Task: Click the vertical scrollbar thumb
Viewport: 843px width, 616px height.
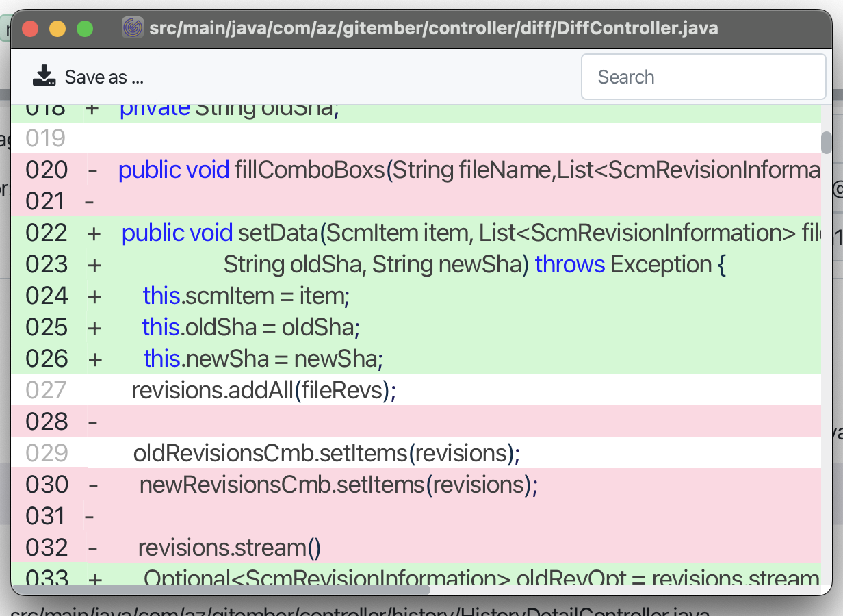Action: (826, 143)
